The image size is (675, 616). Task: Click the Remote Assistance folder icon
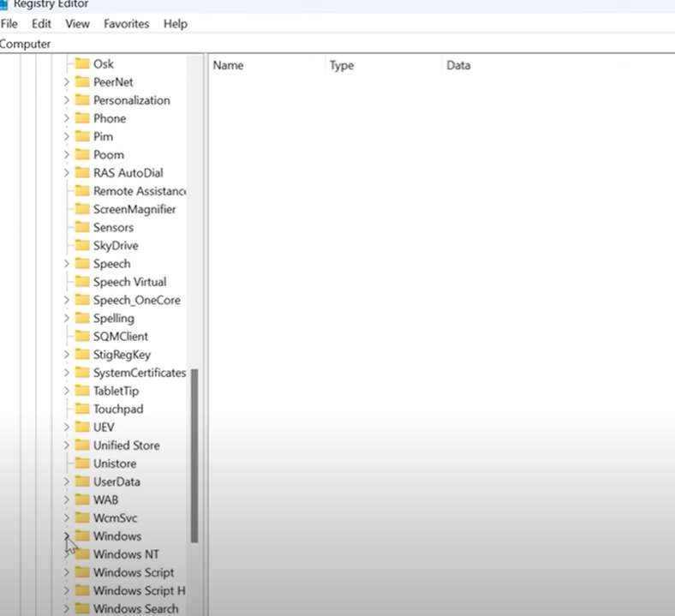(x=81, y=191)
